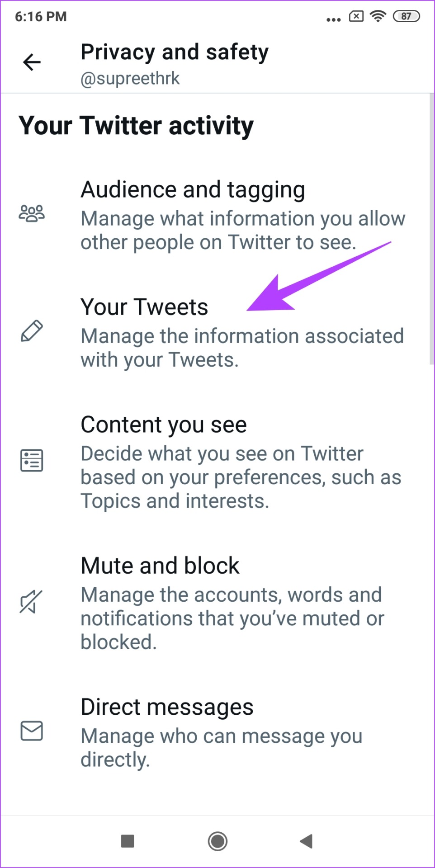Click the @supreethrk account handle

(x=130, y=79)
